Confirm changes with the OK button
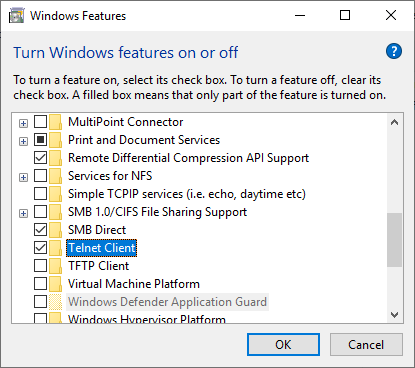The image size is (415, 368). pyautogui.click(x=283, y=345)
